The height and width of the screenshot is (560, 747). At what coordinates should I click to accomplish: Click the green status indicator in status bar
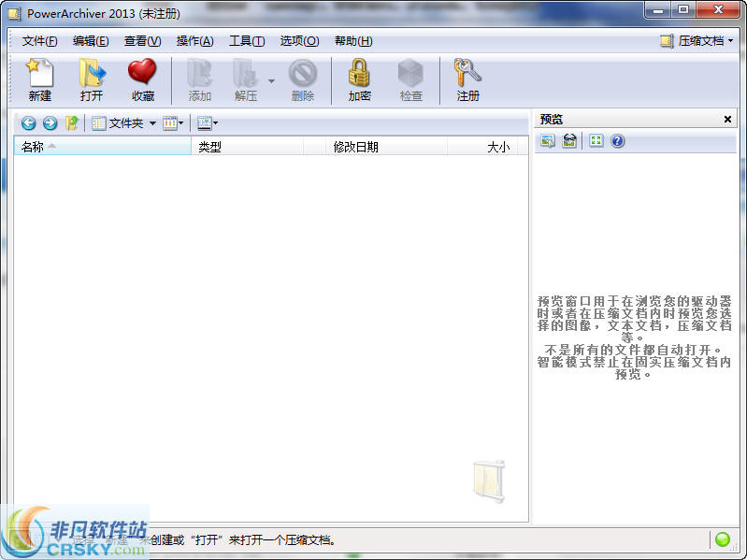(x=723, y=539)
